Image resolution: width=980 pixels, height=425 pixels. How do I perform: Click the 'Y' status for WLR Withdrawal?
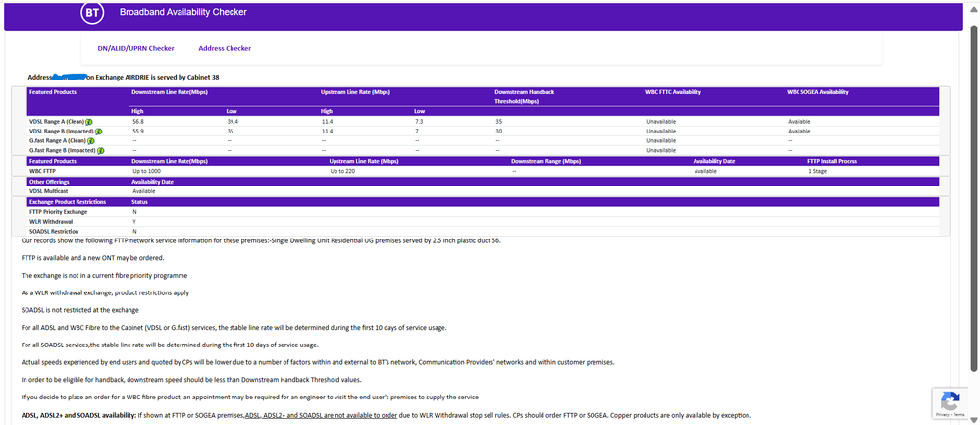coord(134,221)
